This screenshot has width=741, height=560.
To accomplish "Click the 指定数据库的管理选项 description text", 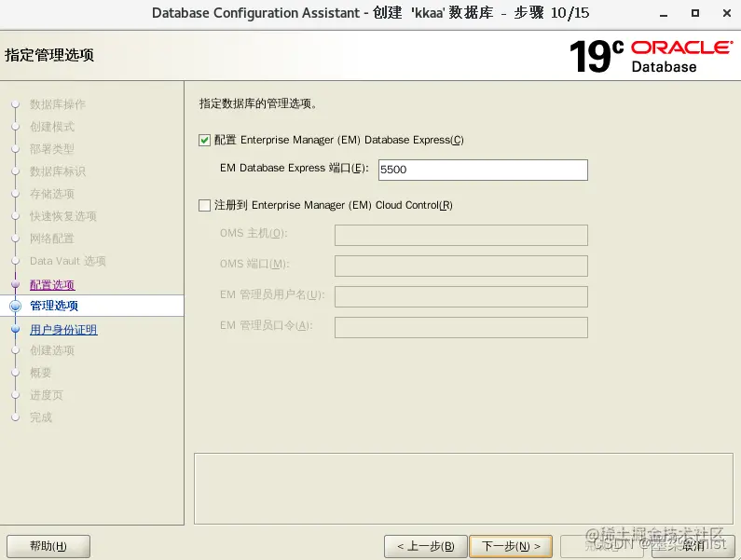I will coord(258,103).
